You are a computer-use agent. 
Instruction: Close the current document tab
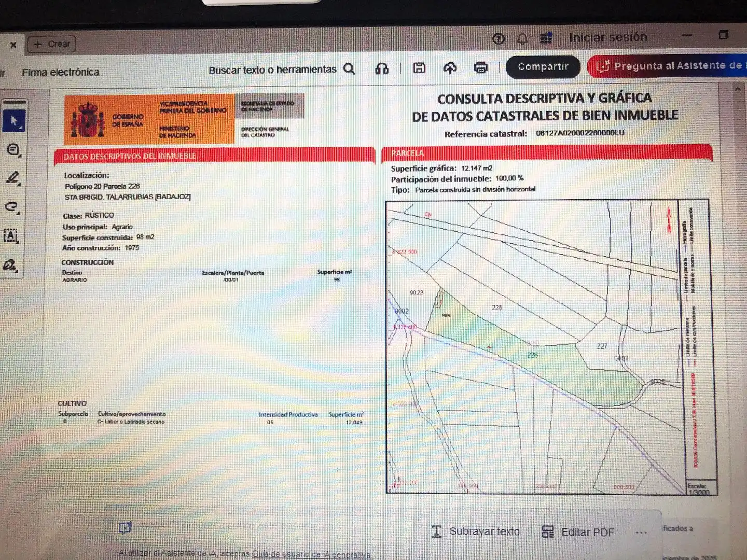point(13,45)
